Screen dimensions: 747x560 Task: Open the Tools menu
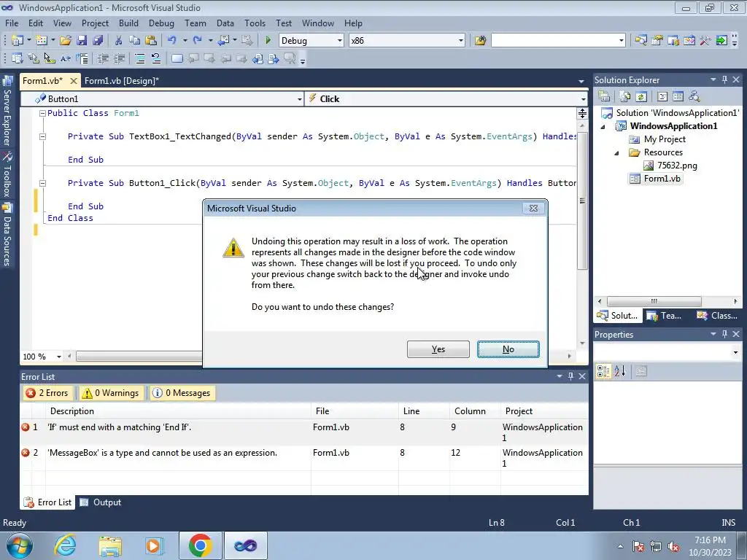point(255,23)
